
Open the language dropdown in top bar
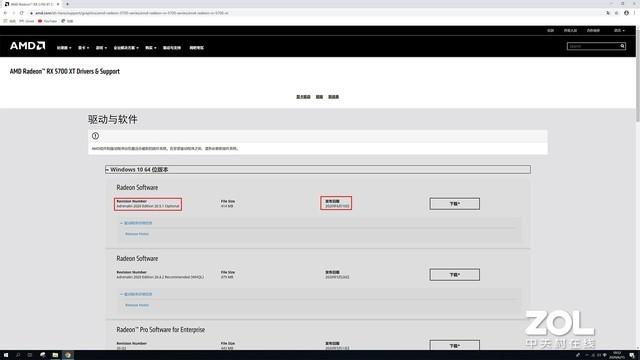coord(619,31)
